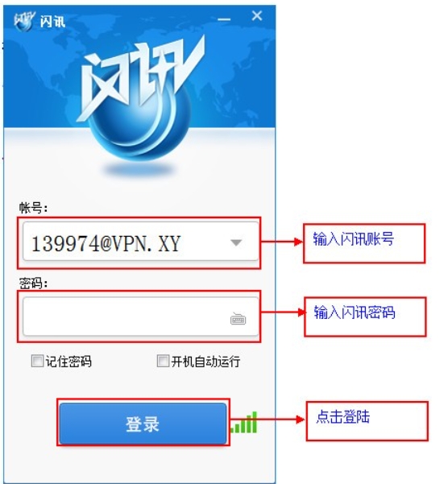Click the small 闪讯 logo in title bar
Viewport: 448px width, 484px height.
24,21
